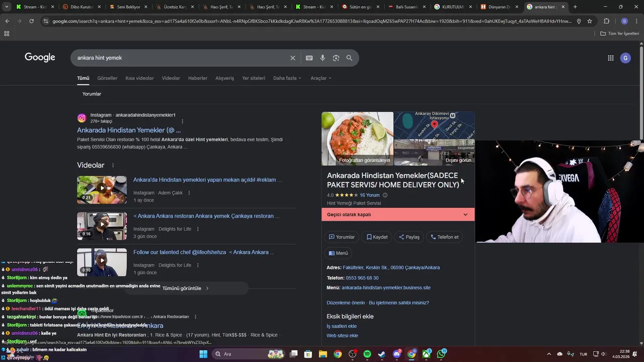Open the browser extensions puzzle icon

(x=606, y=21)
